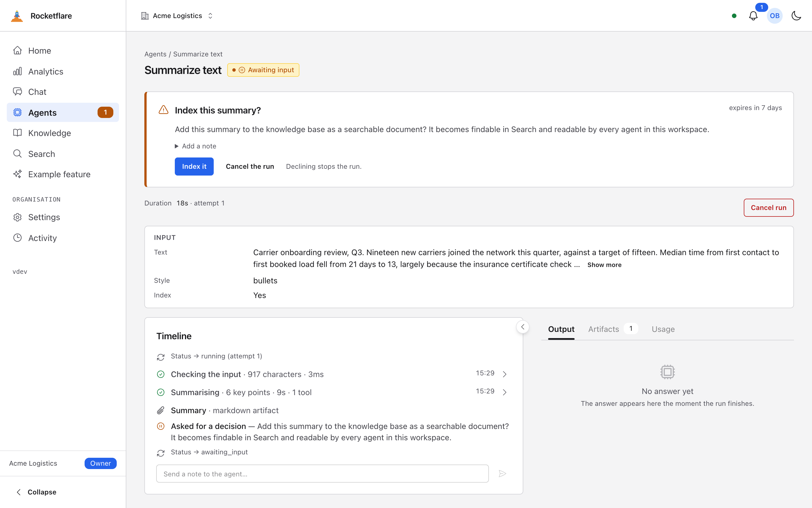Click the "vdev" version label
This screenshot has width=812, height=508.
pos(20,271)
